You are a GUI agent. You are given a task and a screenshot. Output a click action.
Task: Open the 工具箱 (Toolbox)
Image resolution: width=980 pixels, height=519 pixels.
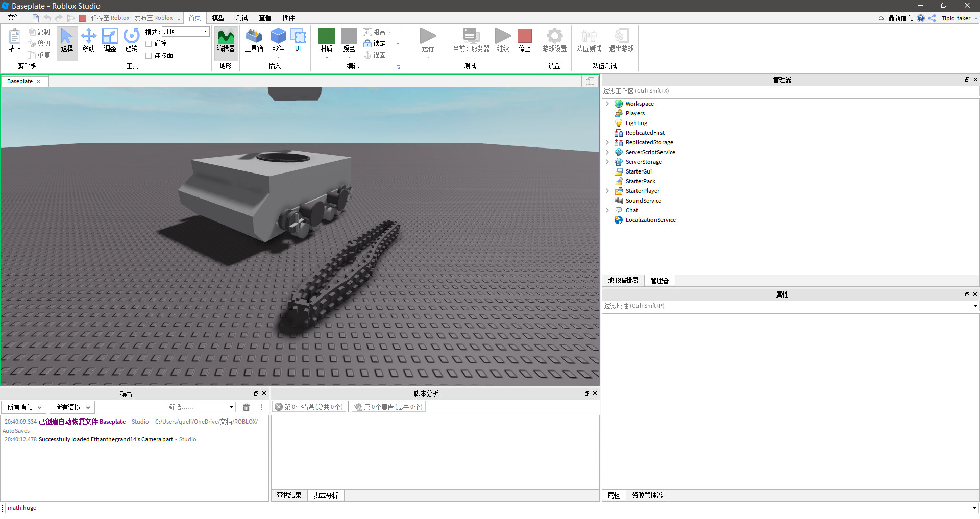(254, 40)
